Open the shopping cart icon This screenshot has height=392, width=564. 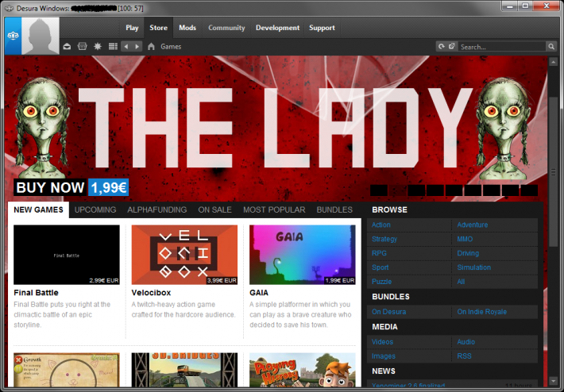click(83, 46)
